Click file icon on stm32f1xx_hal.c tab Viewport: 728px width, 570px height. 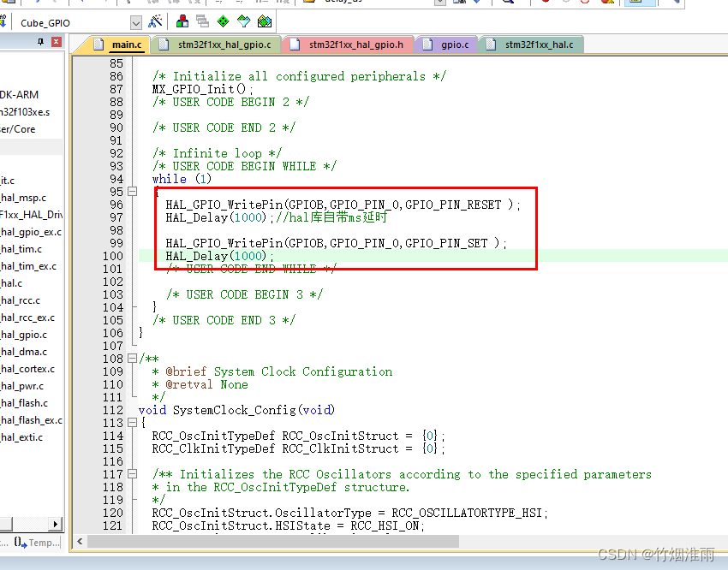[491, 45]
